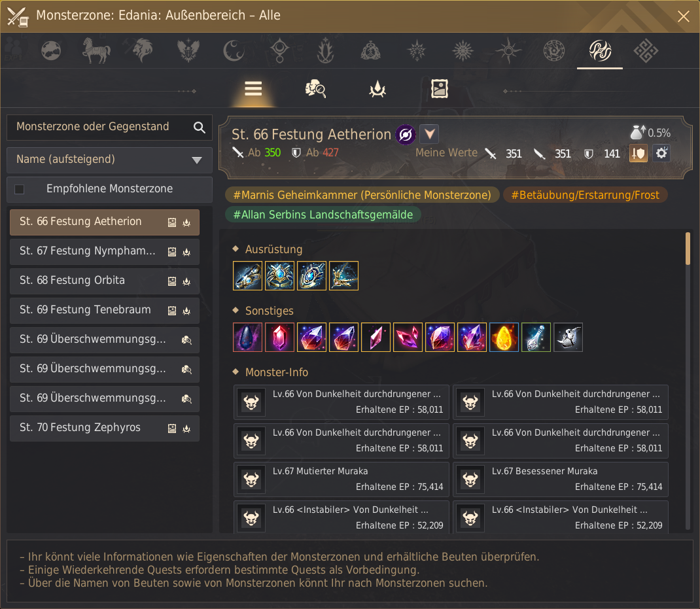Enable the Empfohlene Monsterzone checkbox
The image size is (700, 609).
click(x=19, y=189)
